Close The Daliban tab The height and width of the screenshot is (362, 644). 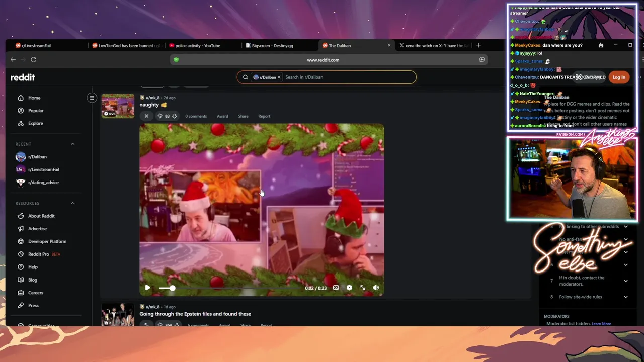pyautogui.click(x=389, y=45)
